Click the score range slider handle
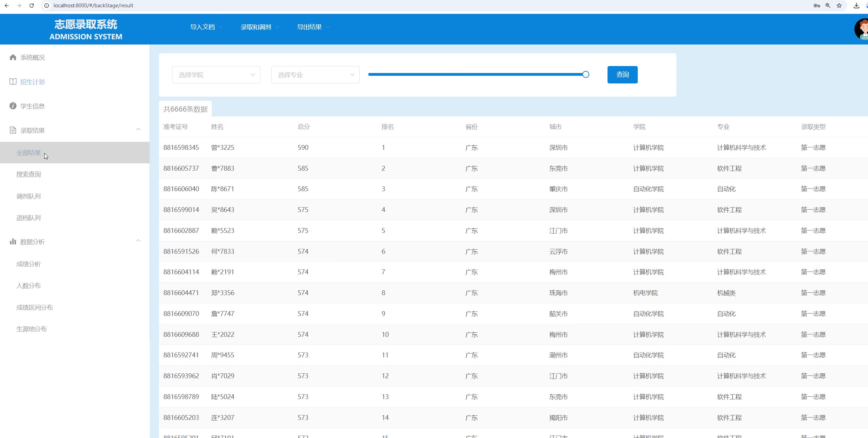The width and height of the screenshot is (868, 438). pos(586,74)
